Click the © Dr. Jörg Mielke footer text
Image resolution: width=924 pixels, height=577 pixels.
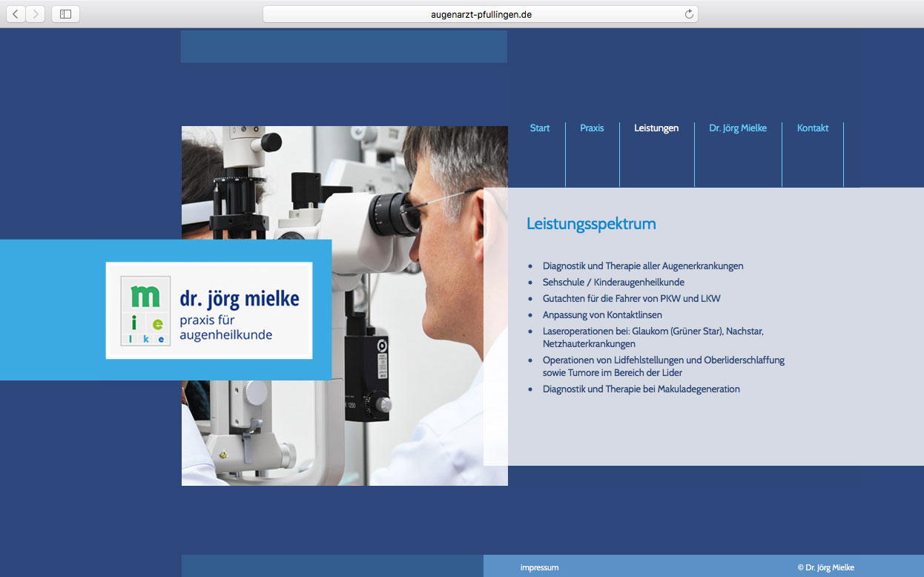coord(825,567)
